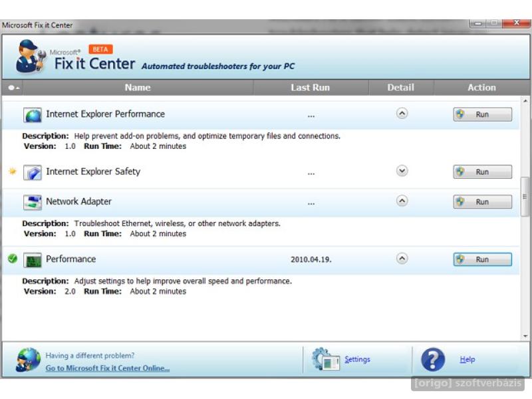Sort by the Last Run column header
The height and width of the screenshot is (399, 532).
[311, 88]
